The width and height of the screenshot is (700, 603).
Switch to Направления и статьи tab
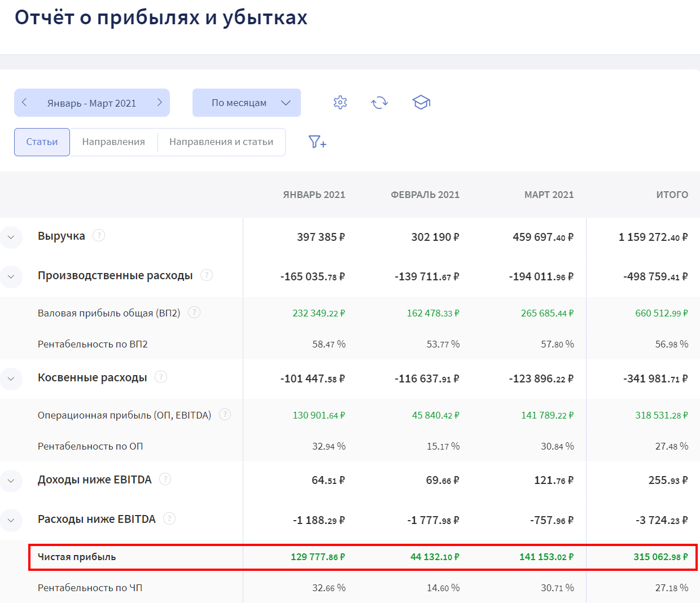[x=221, y=142]
